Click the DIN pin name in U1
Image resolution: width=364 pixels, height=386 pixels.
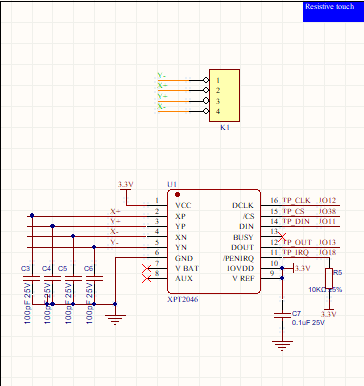[x=247, y=227]
